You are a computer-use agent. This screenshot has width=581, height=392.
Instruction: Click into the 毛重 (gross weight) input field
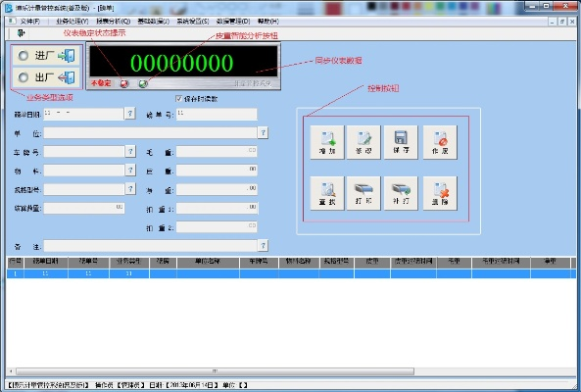pos(217,151)
